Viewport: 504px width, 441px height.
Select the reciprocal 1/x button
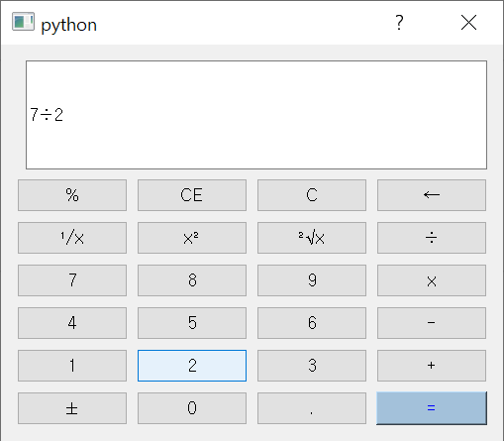click(x=72, y=238)
